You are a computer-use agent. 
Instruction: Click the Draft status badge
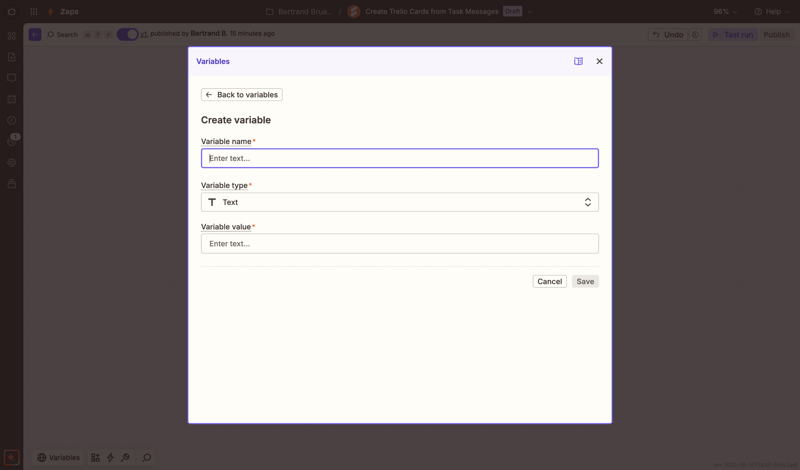pos(512,11)
